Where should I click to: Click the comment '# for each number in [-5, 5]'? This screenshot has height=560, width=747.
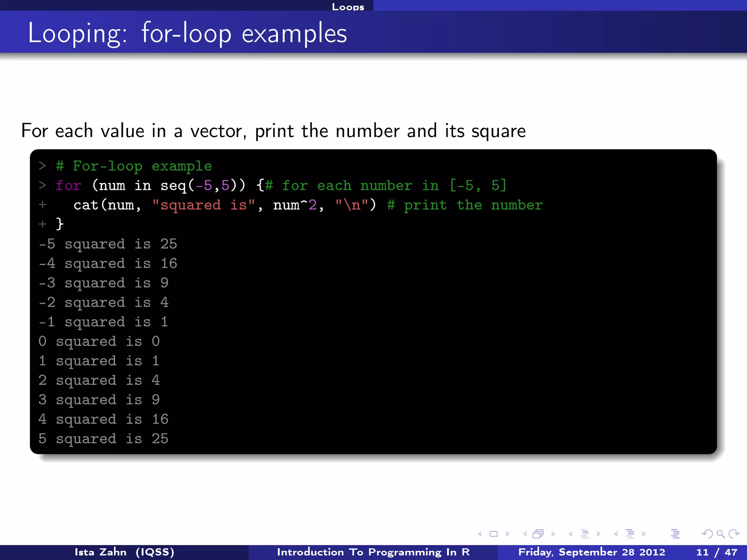(386, 186)
